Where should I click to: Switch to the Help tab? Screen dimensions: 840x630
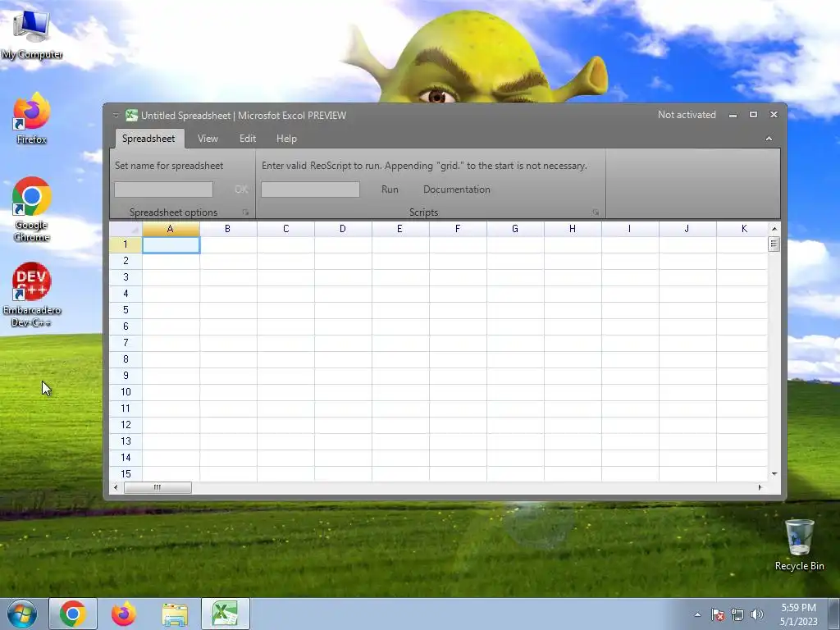point(286,138)
